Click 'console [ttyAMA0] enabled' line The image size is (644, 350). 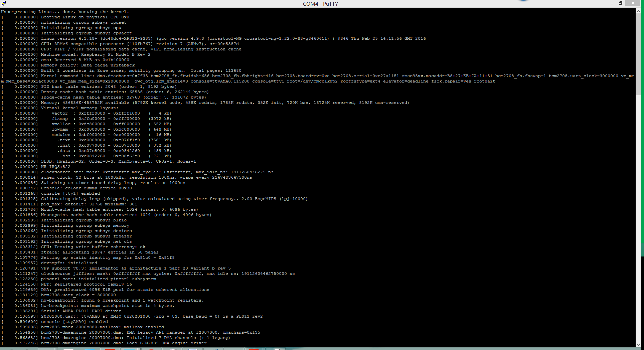tap(74, 322)
